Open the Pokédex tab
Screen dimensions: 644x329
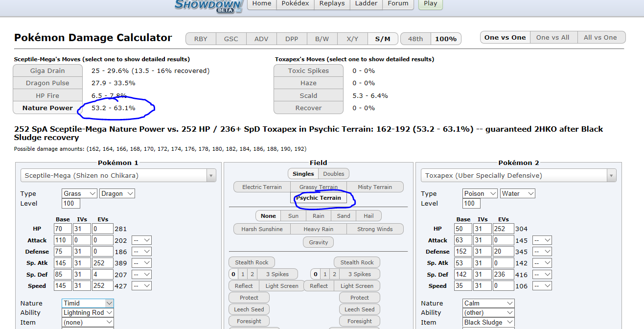point(295,4)
